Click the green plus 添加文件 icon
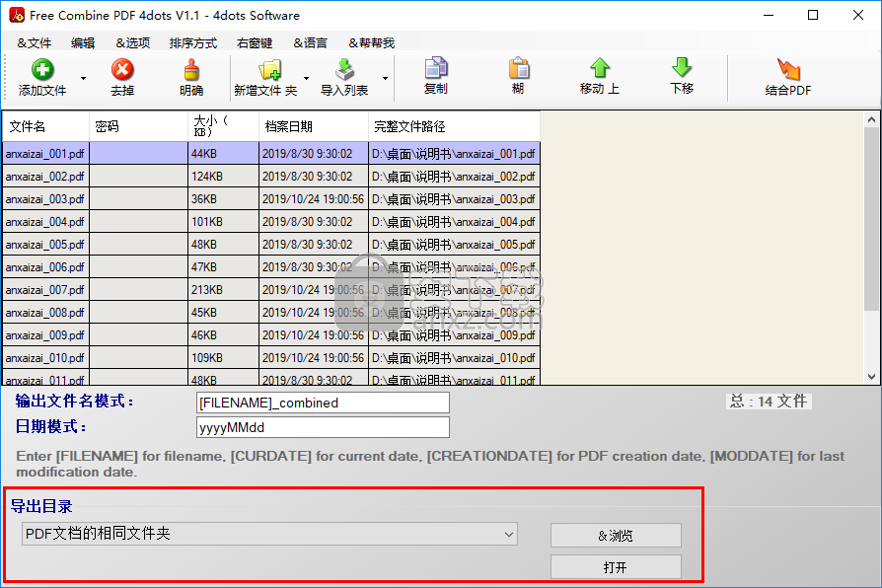 [x=42, y=70]
